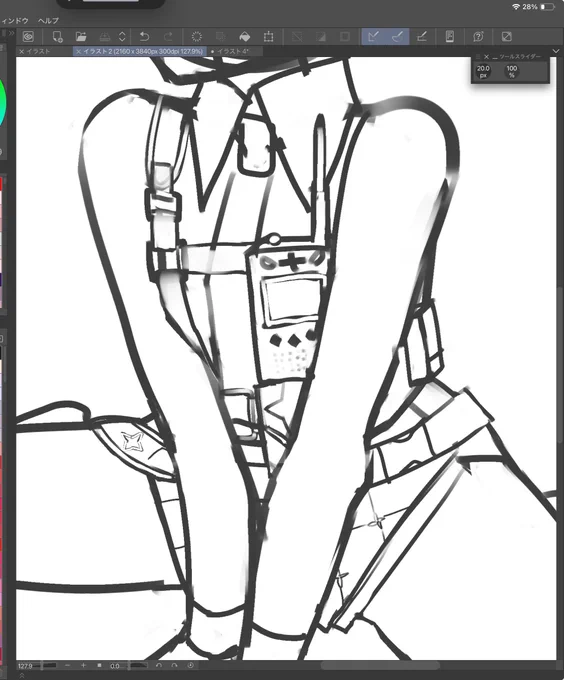This screenshot has width=564, height=680.
Task: Click the zoom value 127.9 field
Action: [x=26, y=666]
